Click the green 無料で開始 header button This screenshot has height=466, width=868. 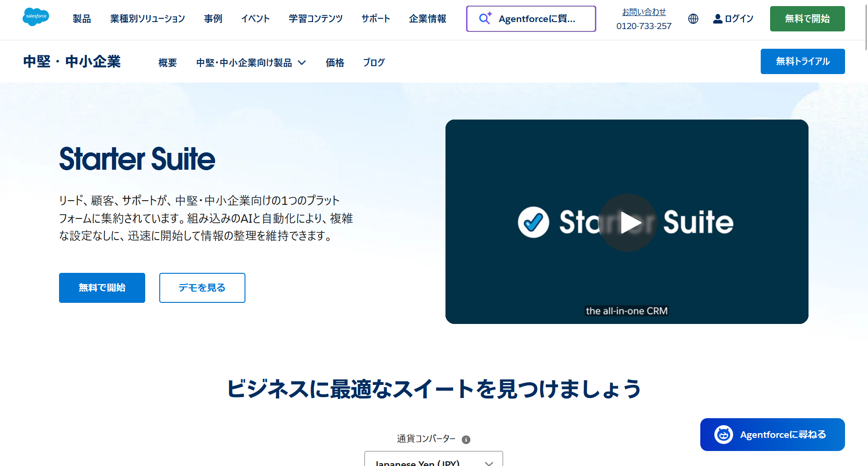pos(807,19)
